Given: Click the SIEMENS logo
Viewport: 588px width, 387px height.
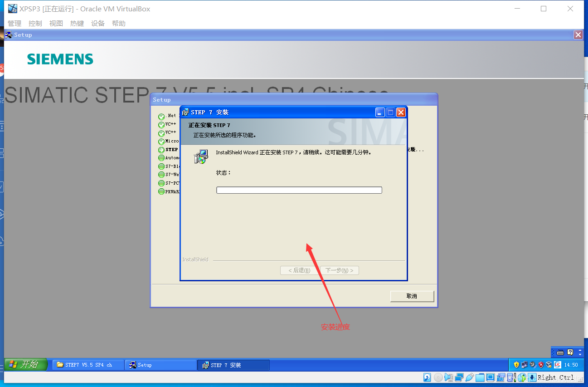Looking at the screenshot, I should tap(60, 59).
